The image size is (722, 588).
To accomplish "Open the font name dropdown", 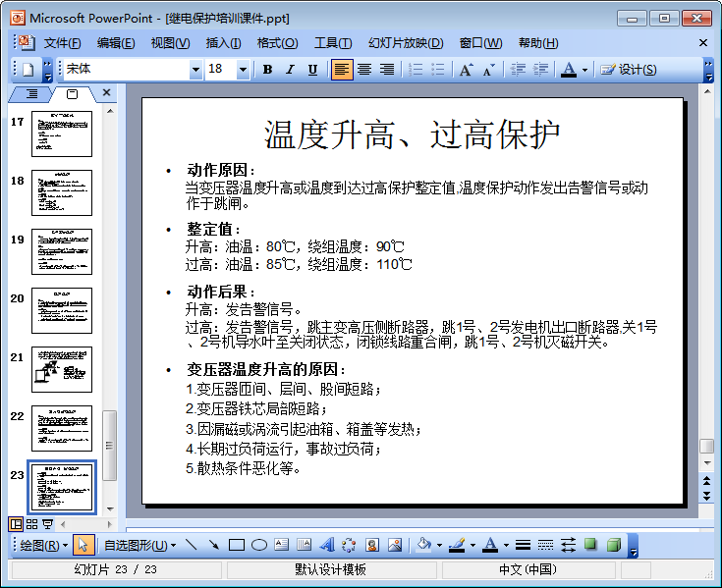I will pos(195,70).
